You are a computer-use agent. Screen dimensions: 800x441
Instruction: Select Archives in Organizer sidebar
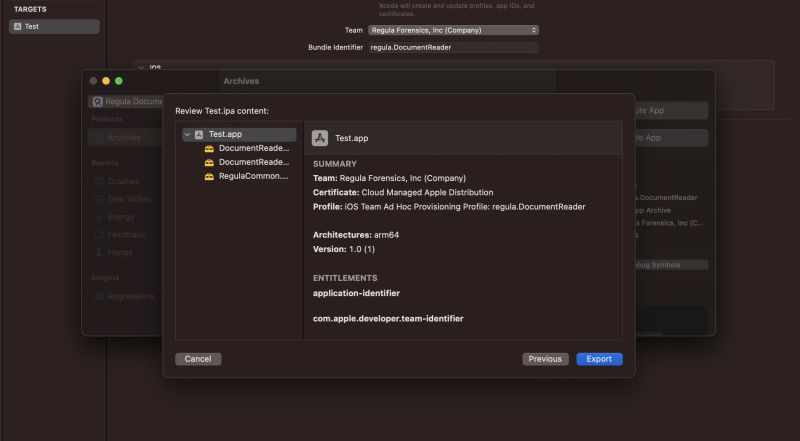[125, 137]
